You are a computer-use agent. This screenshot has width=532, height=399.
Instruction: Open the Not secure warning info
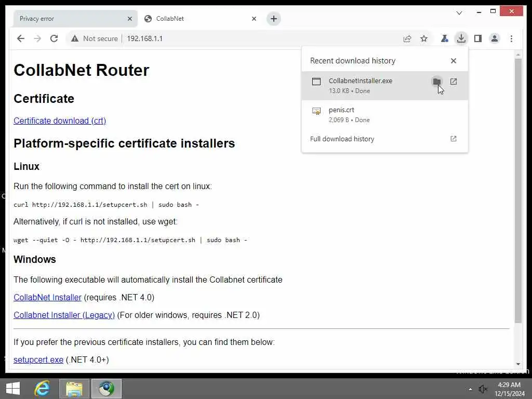point(95,38)
